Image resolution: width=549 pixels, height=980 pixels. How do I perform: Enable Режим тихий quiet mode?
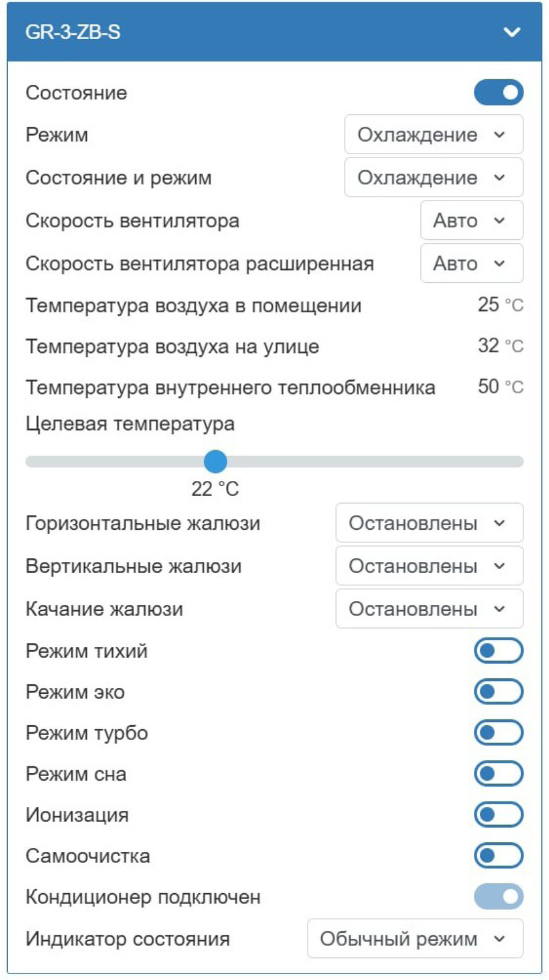(x=499, y=650)
